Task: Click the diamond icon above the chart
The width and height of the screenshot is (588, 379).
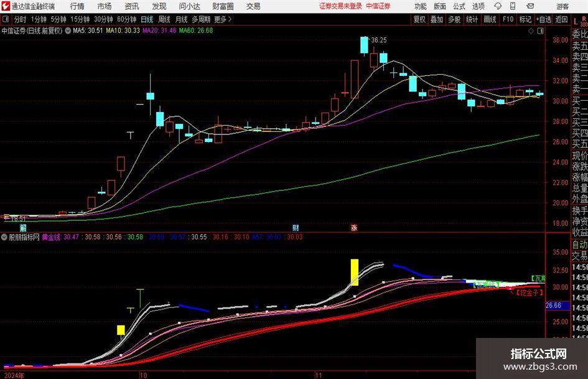Action: click(x=531, y=30)
